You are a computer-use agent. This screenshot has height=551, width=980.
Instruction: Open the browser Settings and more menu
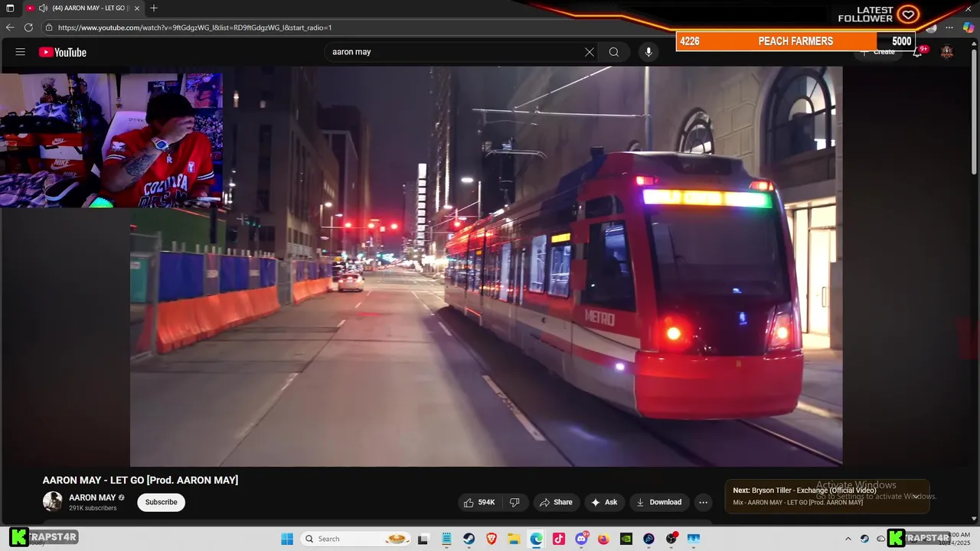click(x=949, y=28)
